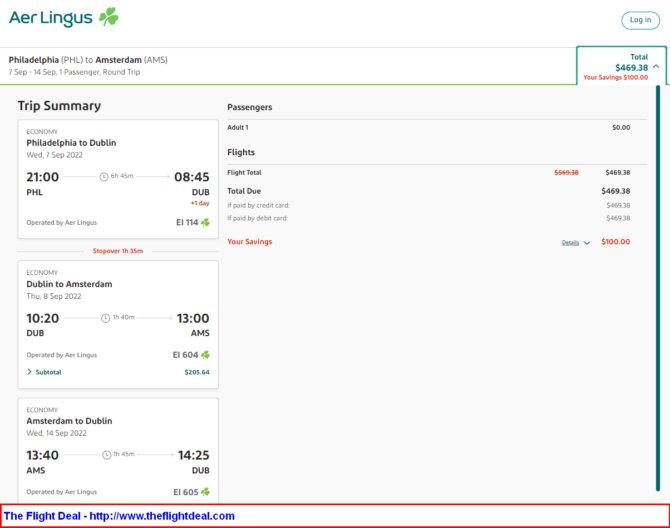Click the Aer Lingus shamrock logo
This screenshot has width=670, height=528.
coord(109,17)
